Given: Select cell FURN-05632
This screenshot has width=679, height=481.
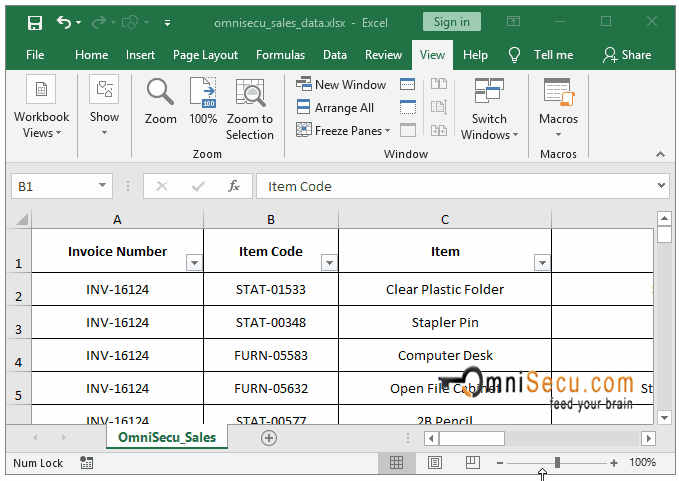Looking at the screenshot, I should (271, 388).
